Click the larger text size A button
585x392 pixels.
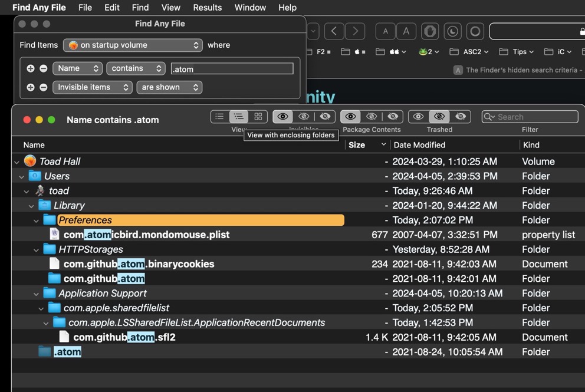[x=406, y=31]
